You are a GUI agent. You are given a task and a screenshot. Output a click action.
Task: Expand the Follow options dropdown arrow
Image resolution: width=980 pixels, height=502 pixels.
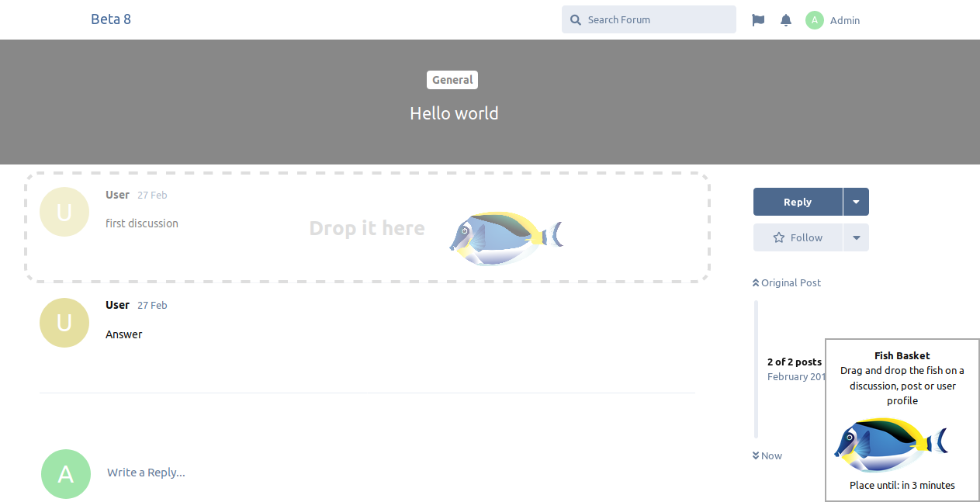click(x=856, y=237)
